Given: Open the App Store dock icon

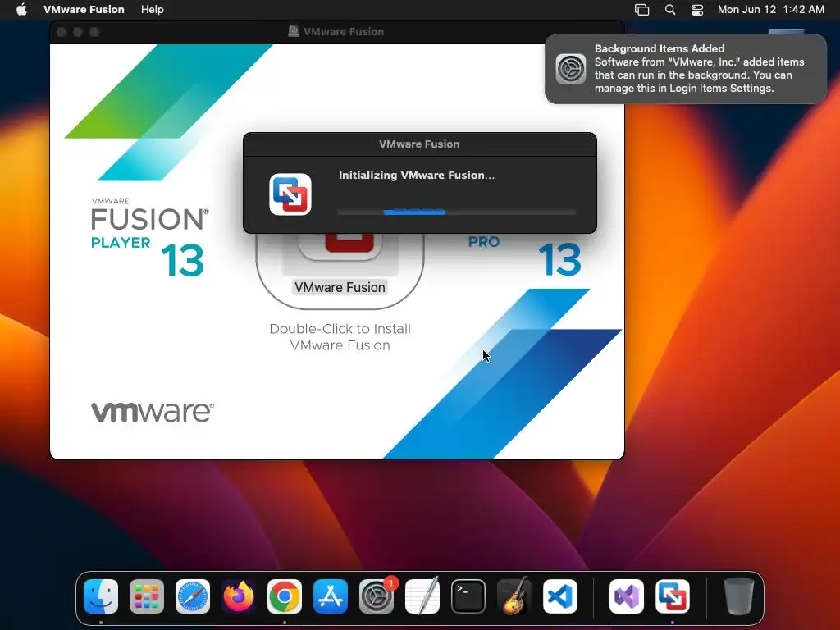Looking at the screenshot, I should point(331,596).
